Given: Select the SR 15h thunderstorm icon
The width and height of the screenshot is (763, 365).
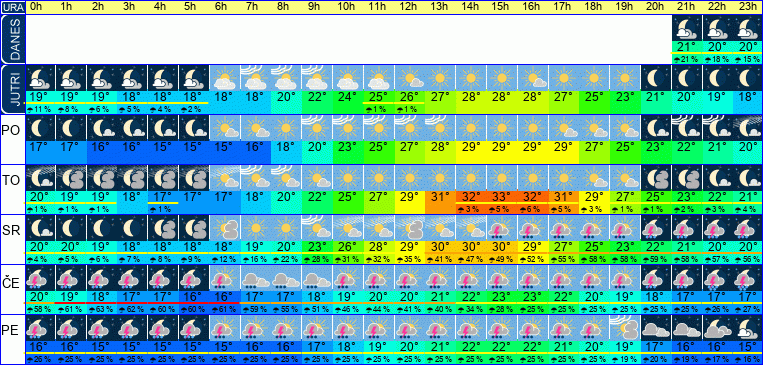Looking at the screenshot, I should 502,228.
